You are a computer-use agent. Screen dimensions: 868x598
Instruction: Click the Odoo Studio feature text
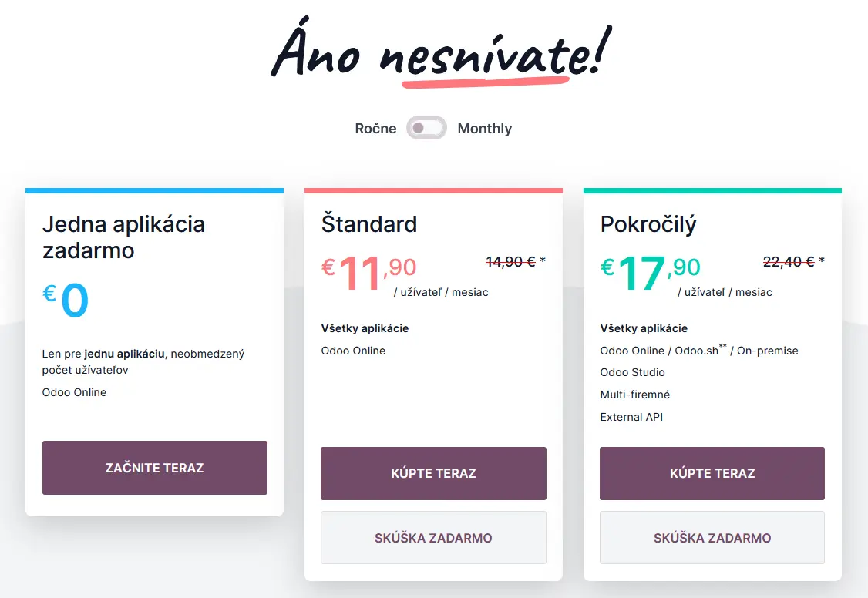point(632,372)
